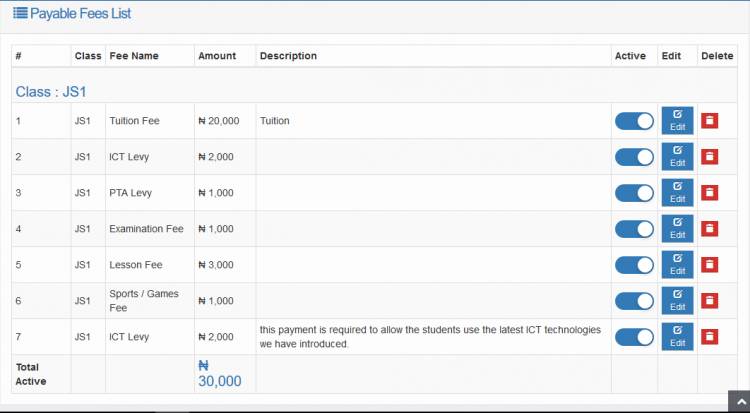Click trash icon on row 2 ICT Levy

[709, 157]
